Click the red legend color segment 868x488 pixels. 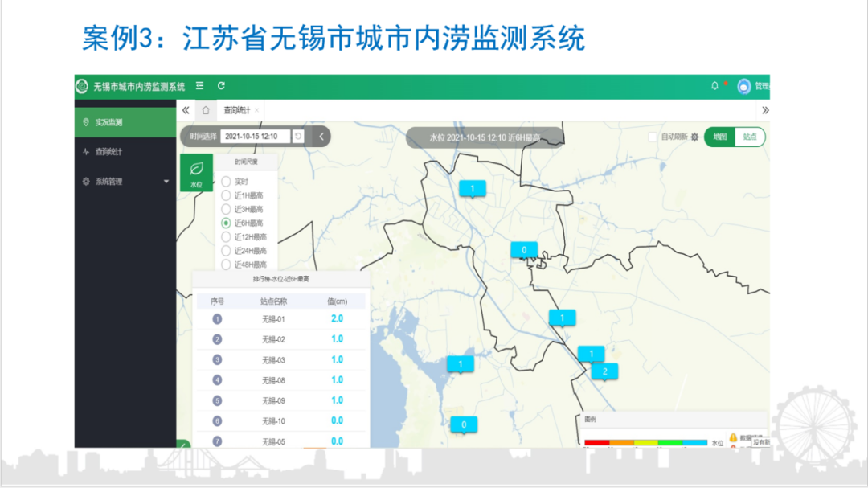pos(596,443)
